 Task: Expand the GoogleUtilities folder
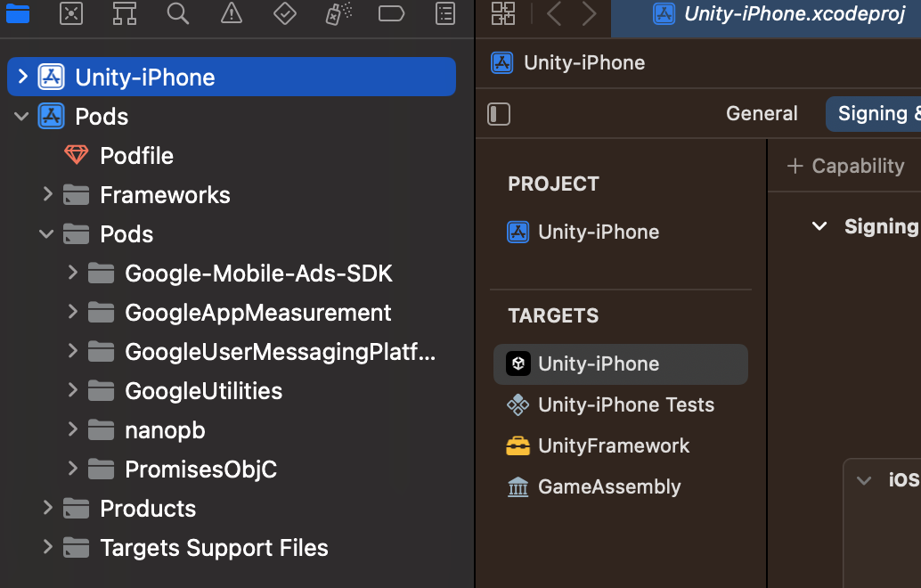click(x=72, y=390)
